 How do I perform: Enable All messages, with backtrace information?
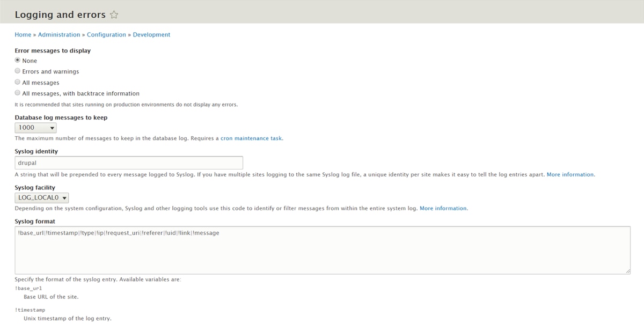[18, 93]
